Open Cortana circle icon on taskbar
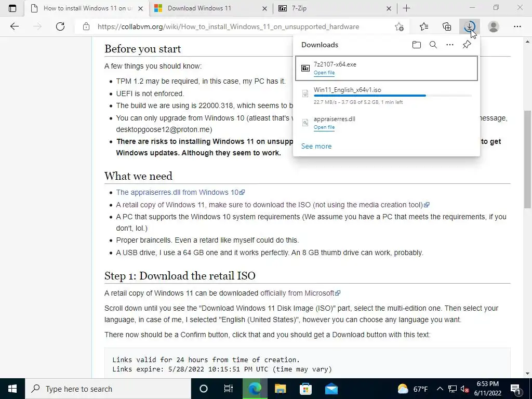 click(203, 389)
